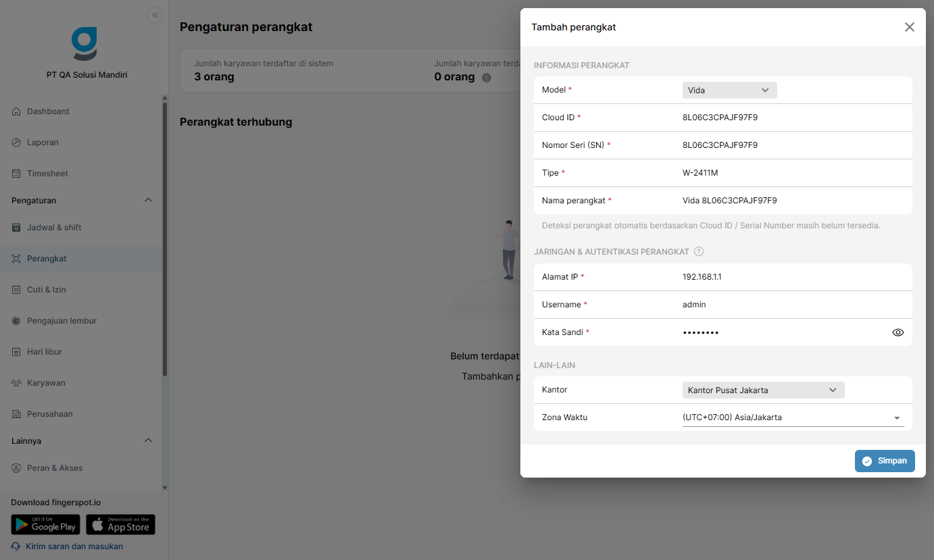Click the info icon next to 0 orang
This screenshot has width=934, height=560.
tap(486, 77)
